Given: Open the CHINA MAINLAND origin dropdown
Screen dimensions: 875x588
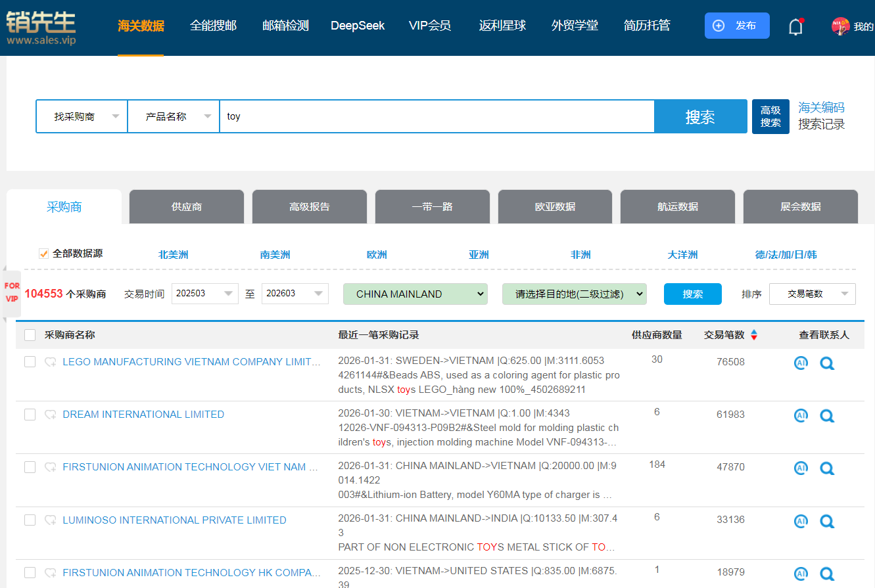Looking at the screenshot, I should click(415, 294).
